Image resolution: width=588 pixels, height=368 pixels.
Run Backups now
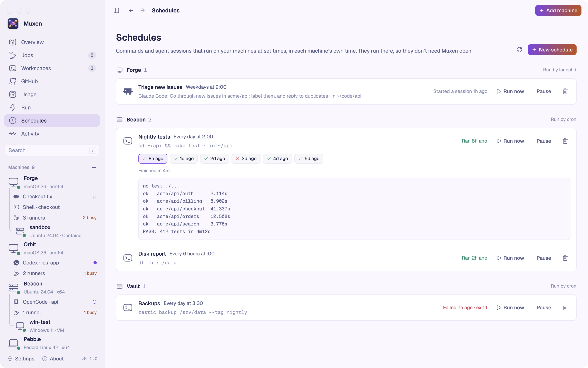(510, 308)
